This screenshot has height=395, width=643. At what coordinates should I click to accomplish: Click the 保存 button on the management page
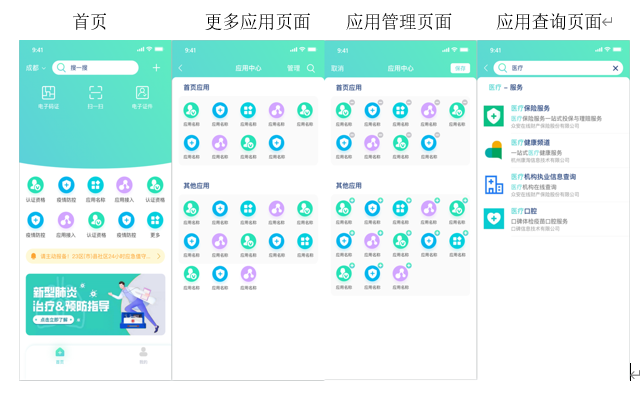pyautogui.click(x=460, y=68)
